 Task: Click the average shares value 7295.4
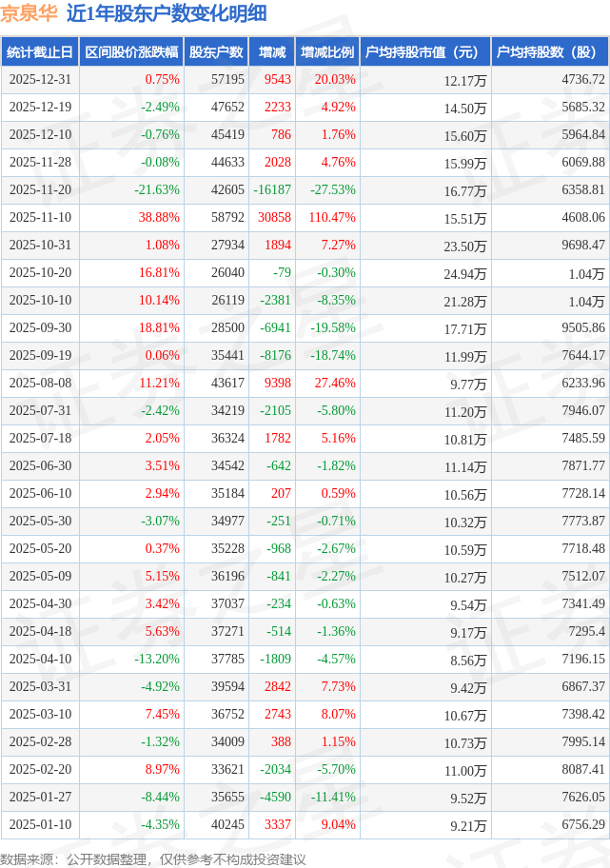tap(587, 631)
